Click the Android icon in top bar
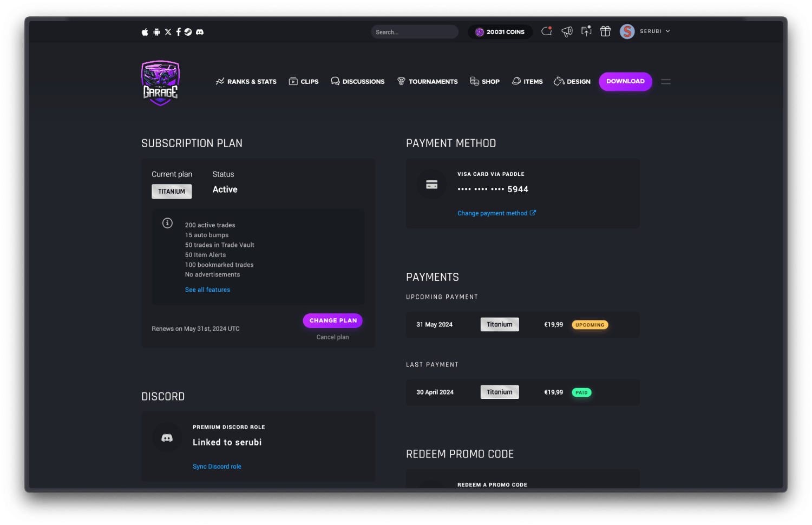 coord(156,32)
